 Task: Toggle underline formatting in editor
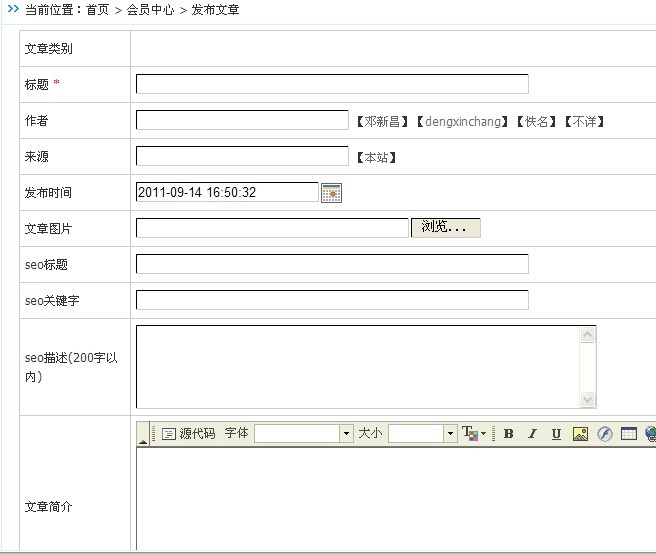(x=556, y=434)
